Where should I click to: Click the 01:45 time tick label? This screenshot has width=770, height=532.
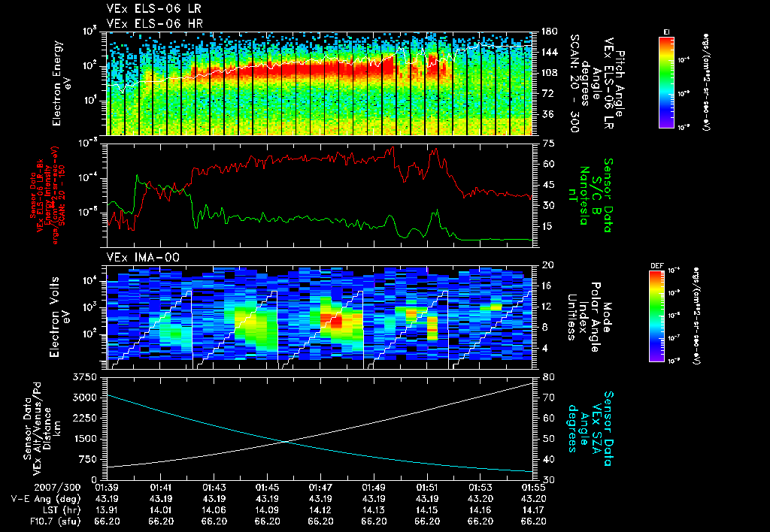pos(267,488)
